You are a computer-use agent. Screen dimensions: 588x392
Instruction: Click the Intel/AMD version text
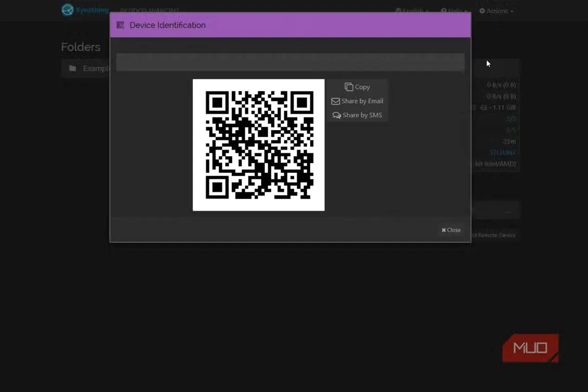(495, 164)
